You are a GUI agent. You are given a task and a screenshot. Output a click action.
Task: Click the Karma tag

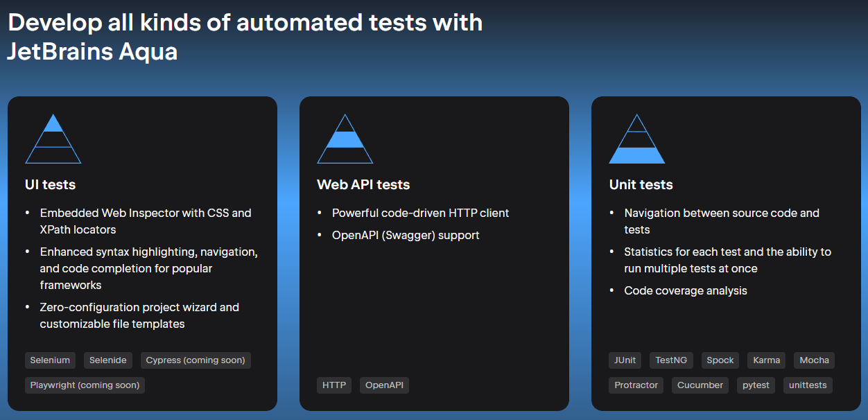pos(766,360)
